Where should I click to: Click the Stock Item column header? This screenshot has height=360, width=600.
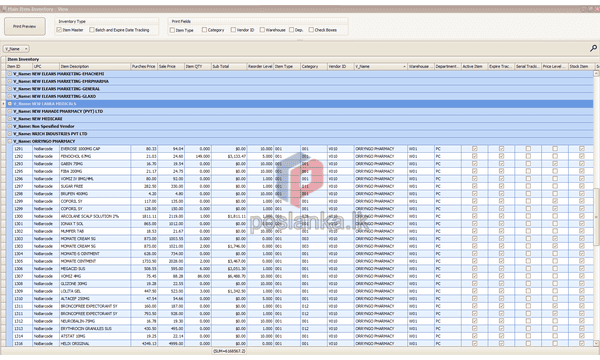pos(582,67)
